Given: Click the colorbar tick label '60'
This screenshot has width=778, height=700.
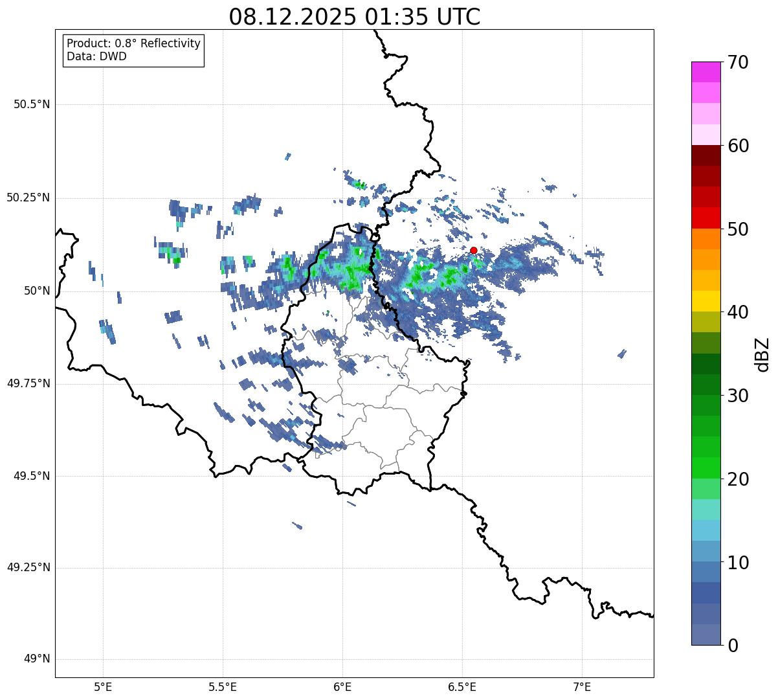Looking at the screenshot, I should [738, 146].
